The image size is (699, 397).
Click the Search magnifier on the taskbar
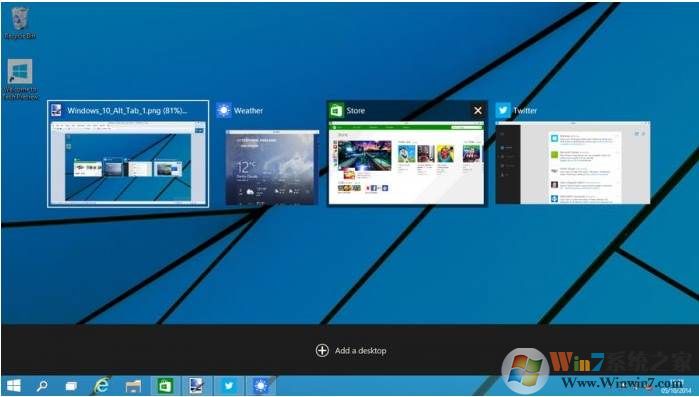(42, 385)
